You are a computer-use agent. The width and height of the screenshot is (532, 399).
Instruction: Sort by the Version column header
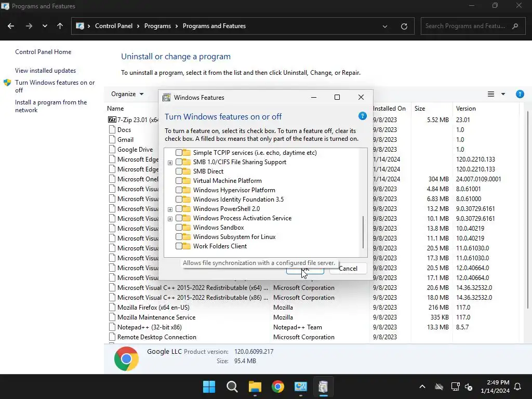[466, 109]
